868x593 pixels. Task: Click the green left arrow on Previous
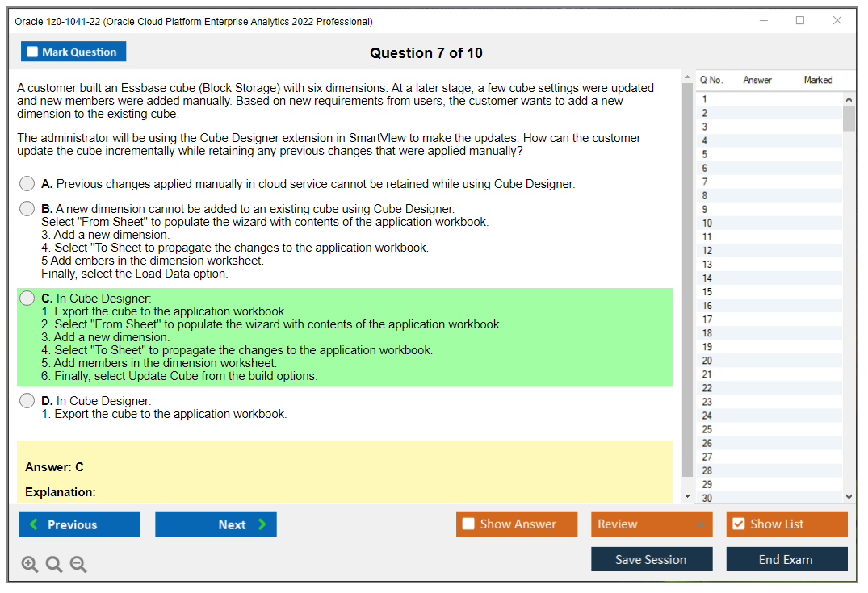point(34,524)
